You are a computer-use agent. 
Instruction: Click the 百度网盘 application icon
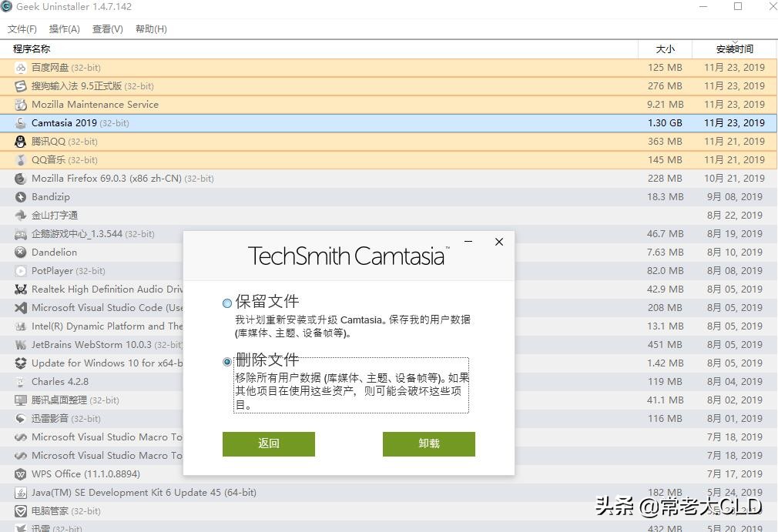tap(20, 68)
